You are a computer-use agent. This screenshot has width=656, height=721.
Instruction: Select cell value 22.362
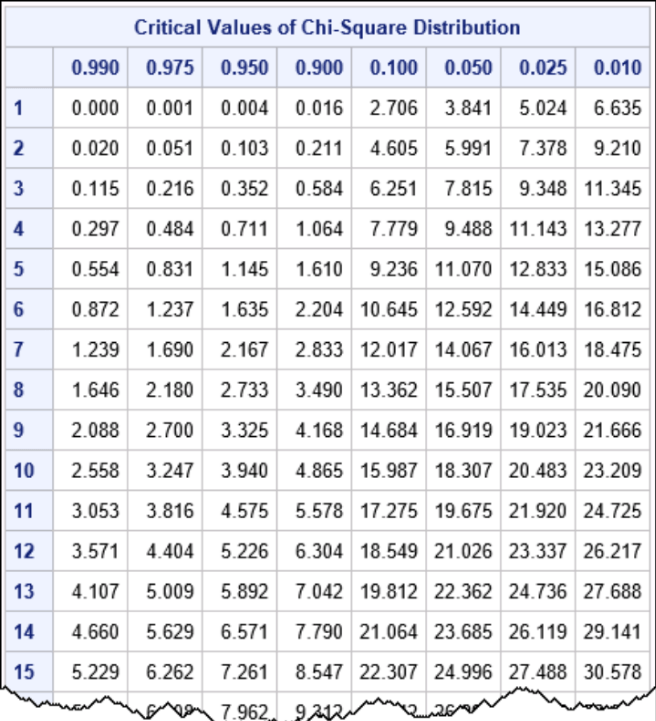(x=463, y=591)
